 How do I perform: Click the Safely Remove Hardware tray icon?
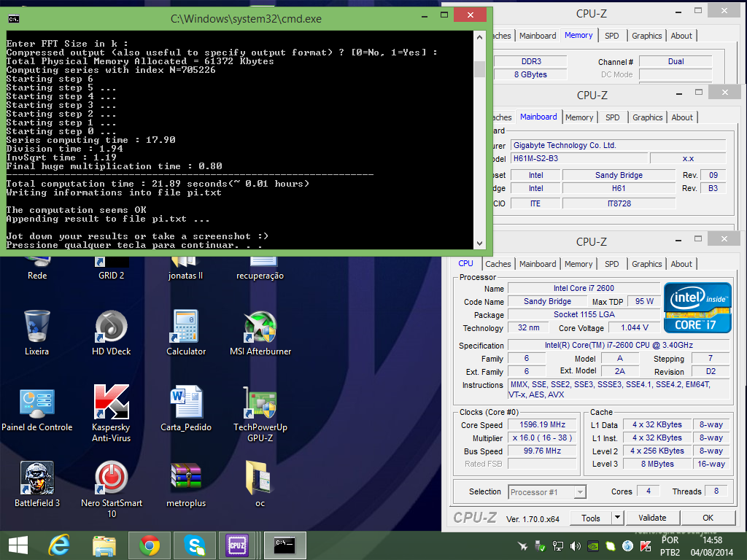coord(541,546)
